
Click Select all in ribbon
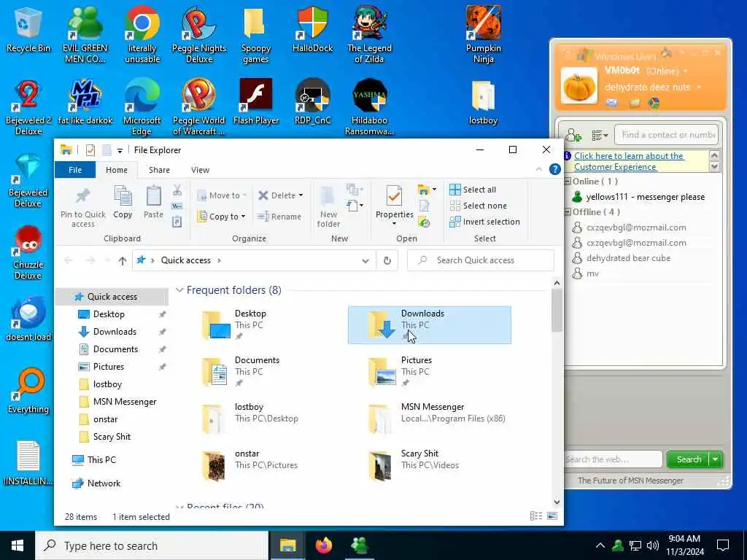pos(473,190)
